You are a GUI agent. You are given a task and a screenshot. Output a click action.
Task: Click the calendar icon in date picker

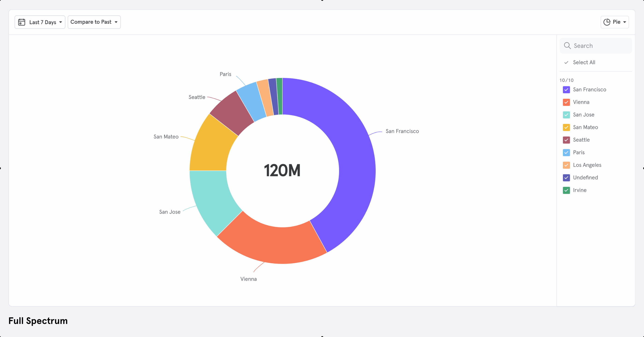coord(22,22)
